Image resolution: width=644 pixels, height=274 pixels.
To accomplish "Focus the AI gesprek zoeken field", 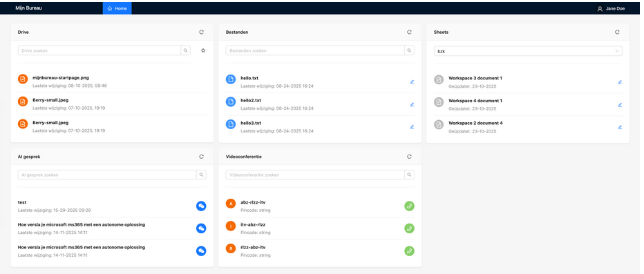I will click(x=107, y=175).
